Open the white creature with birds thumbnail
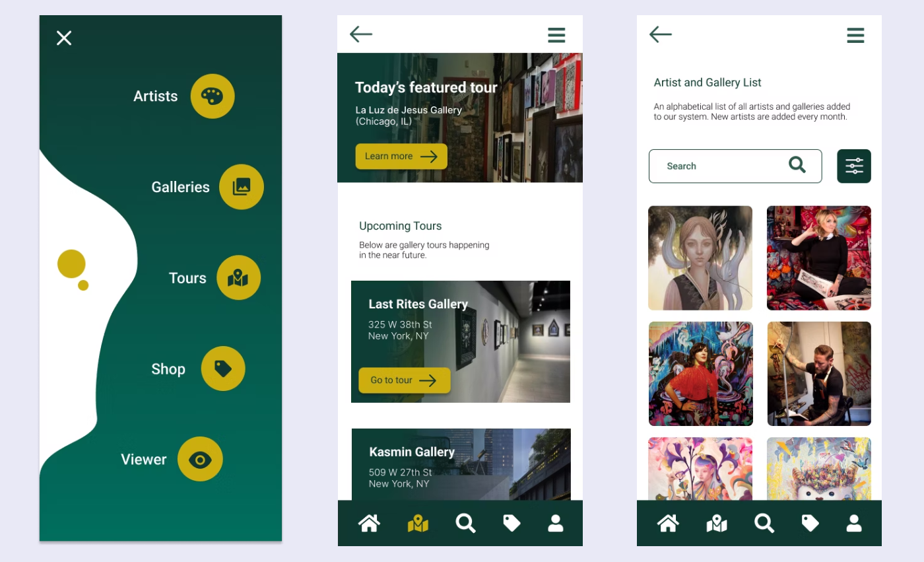Image resolution: width=924 pixels, height=562 pixels. [x=819, y=469]
